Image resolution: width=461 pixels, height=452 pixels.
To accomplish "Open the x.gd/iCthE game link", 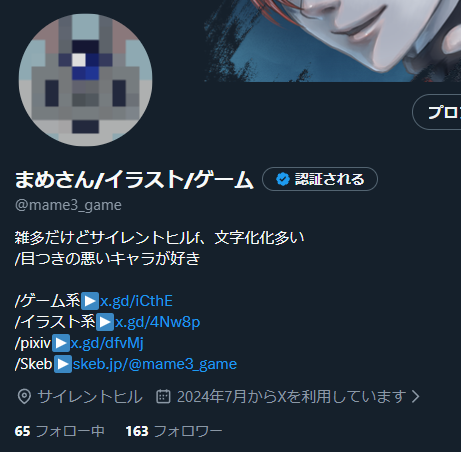I will [136, 301].
